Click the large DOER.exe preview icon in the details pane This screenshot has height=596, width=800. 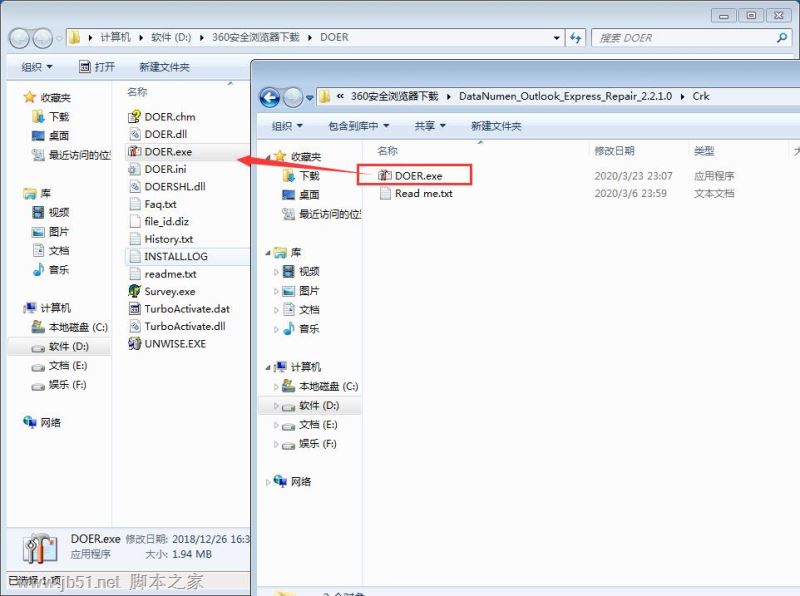[40, 549]
